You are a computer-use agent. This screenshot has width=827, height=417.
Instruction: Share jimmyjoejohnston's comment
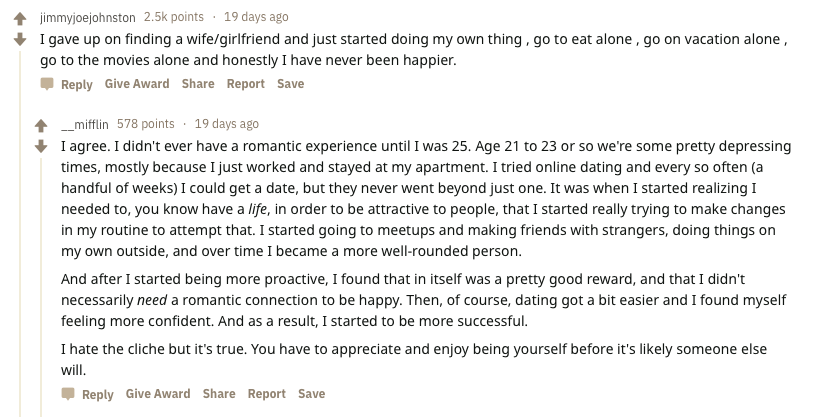point(198,84)
